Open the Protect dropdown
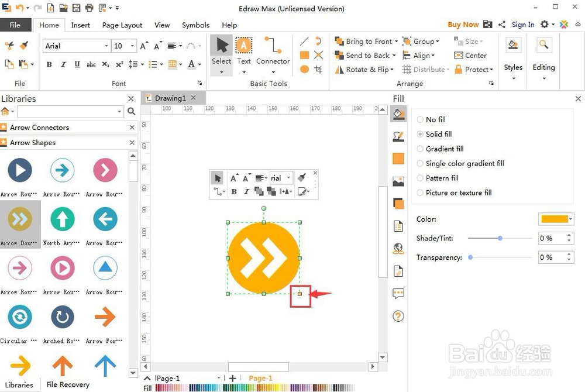This screenshot has width=585, height=392. tap(473, 70)
